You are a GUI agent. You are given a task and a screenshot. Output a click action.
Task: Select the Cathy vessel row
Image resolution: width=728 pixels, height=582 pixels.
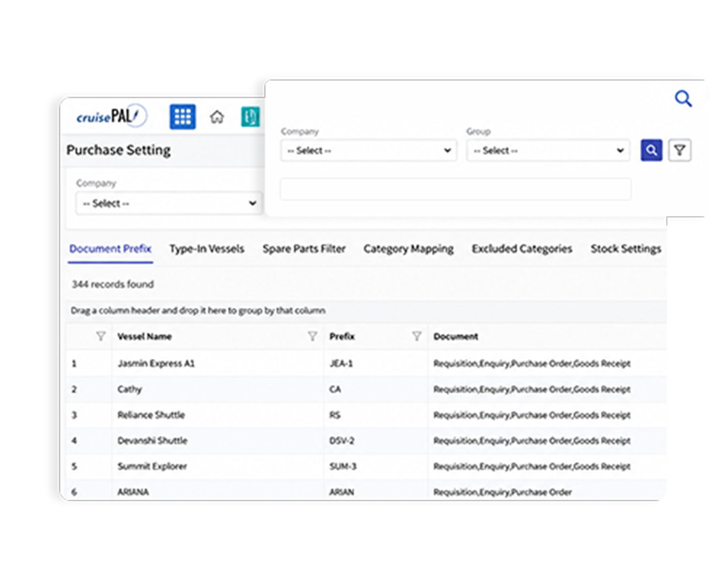(x=366, y=389)
